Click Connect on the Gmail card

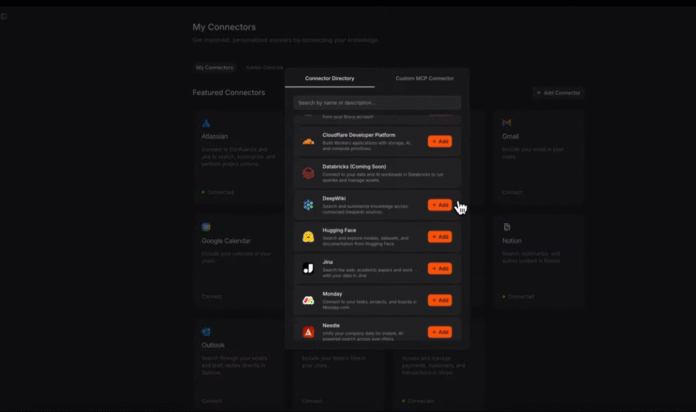pyautogui.click(x=512, y=192)
